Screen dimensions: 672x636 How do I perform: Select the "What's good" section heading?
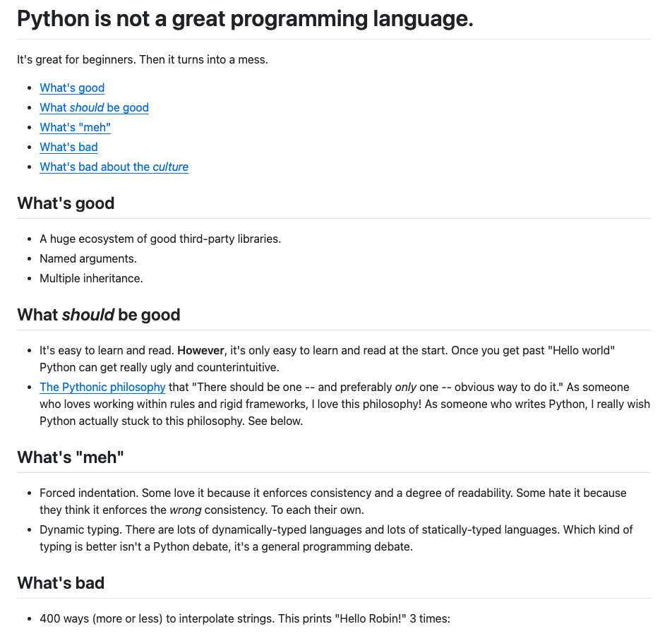pos(66,203)
